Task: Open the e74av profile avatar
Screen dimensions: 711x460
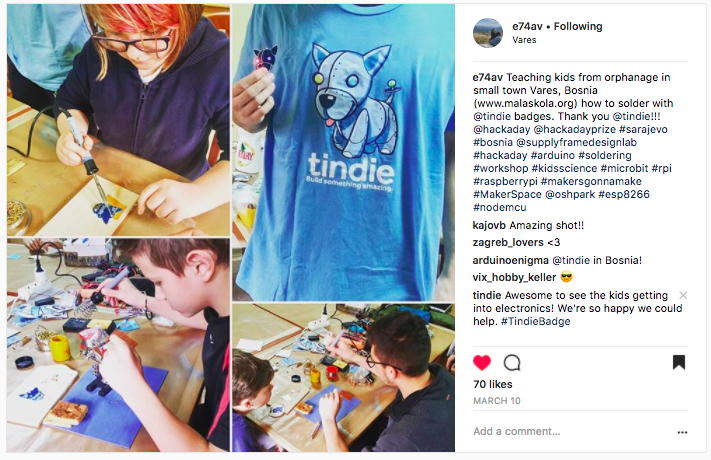Action: 488,33
